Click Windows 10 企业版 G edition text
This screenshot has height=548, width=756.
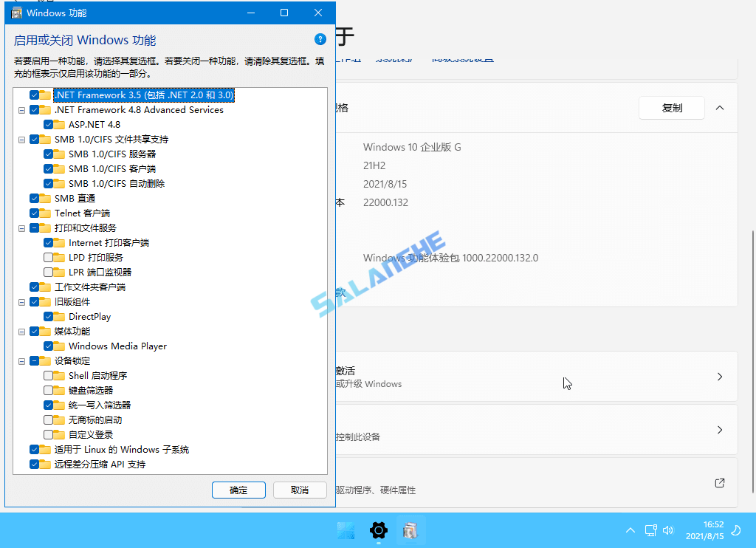(x=412, y=147)
